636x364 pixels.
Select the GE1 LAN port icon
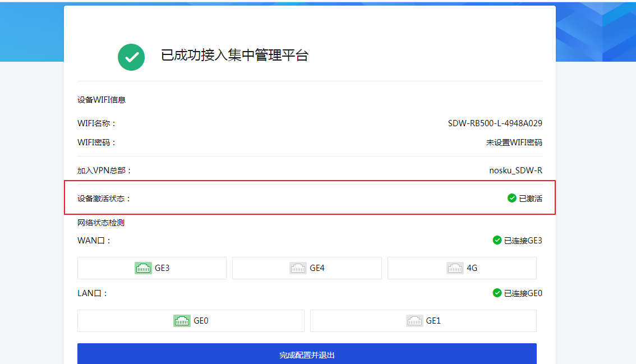[x=414, y=321]
